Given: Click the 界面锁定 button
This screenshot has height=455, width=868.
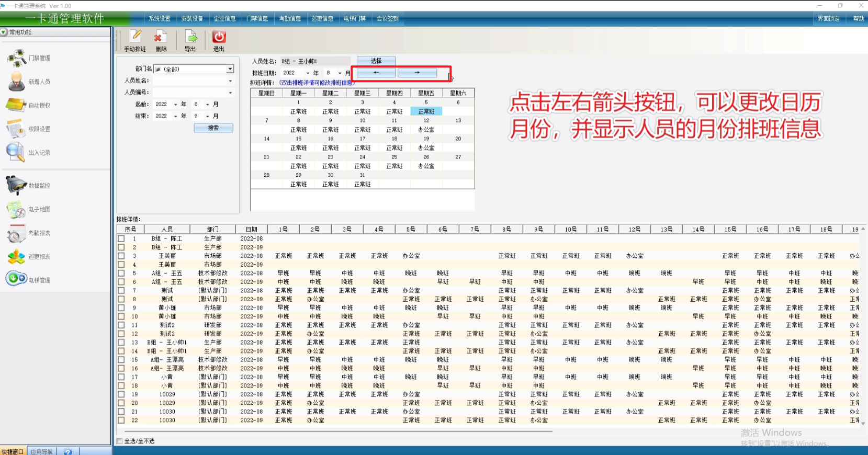Looking at the screenshot, I should coord(829,18).
